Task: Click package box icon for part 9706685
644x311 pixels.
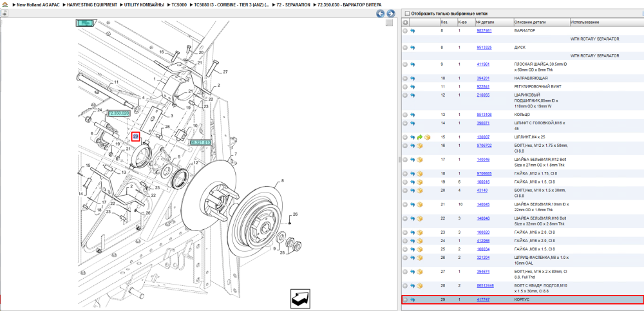Action: coord(420,174)
